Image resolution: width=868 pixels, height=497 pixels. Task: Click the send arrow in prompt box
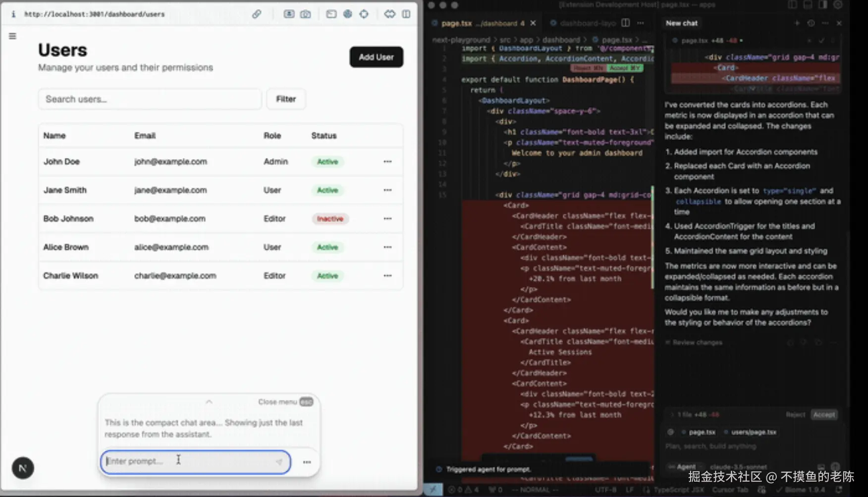click(x=279, y=461)
